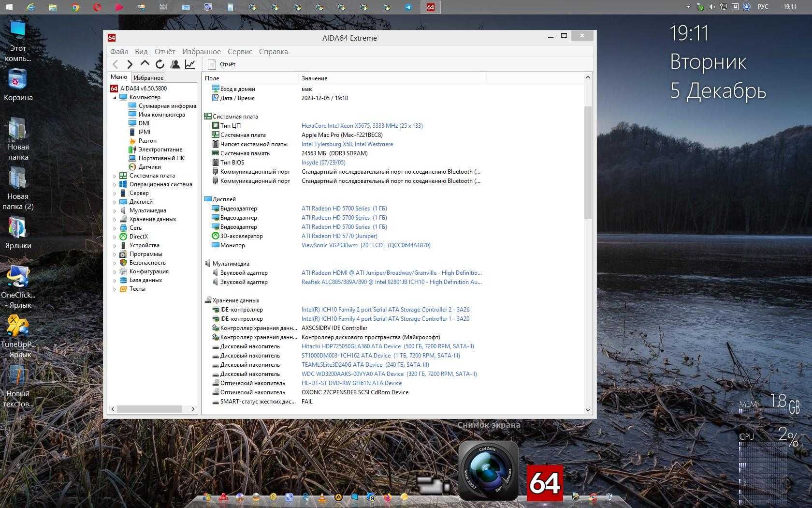Switch to the Меню tab
812x508 pixels.
click(x=119, y=77)
